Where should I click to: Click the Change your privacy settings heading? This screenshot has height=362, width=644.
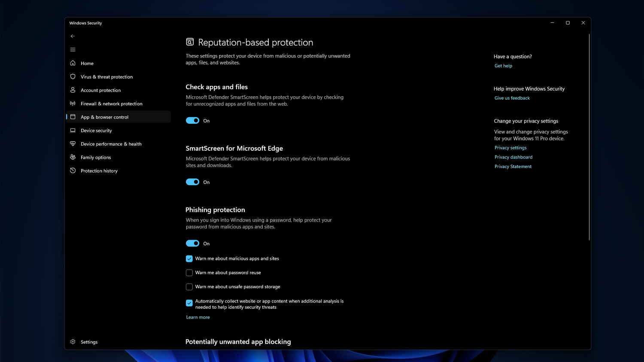tap(526, 121)
